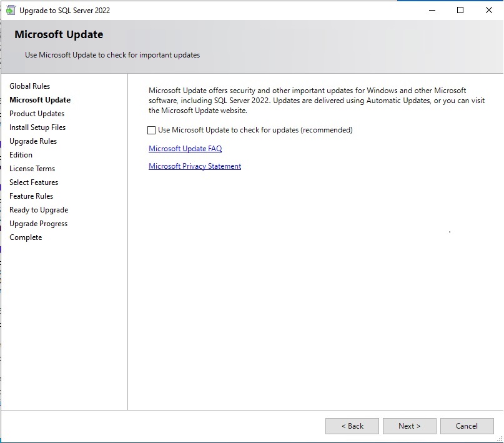The image size is (504, 443).
Task: Select Microsoft Update step in sidebar
Action: pos(40,100)
